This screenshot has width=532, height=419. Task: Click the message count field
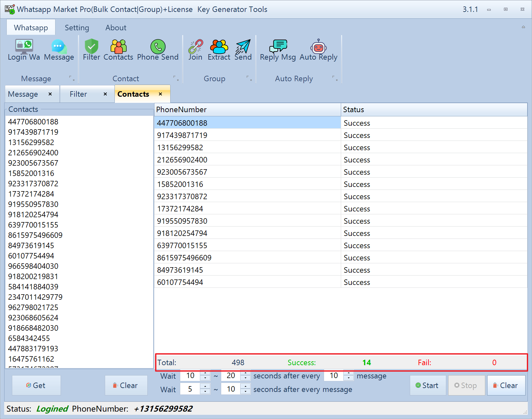[334, 375]
